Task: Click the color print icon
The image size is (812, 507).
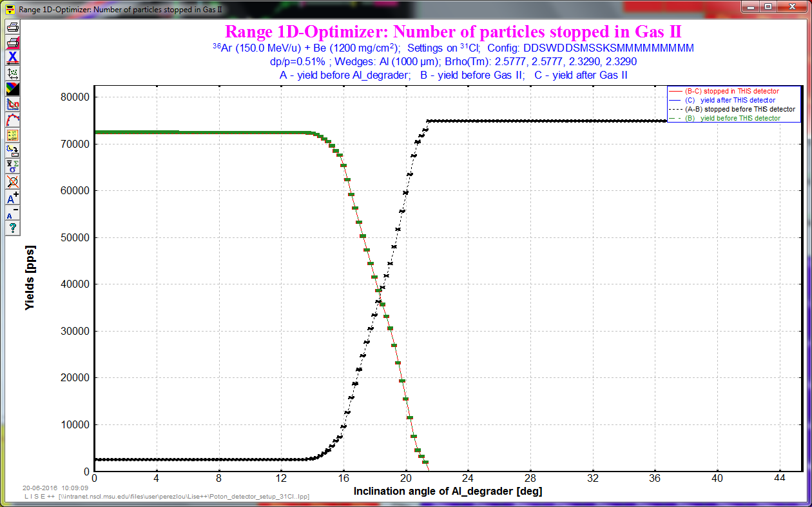Action: (x=12, y=43)
